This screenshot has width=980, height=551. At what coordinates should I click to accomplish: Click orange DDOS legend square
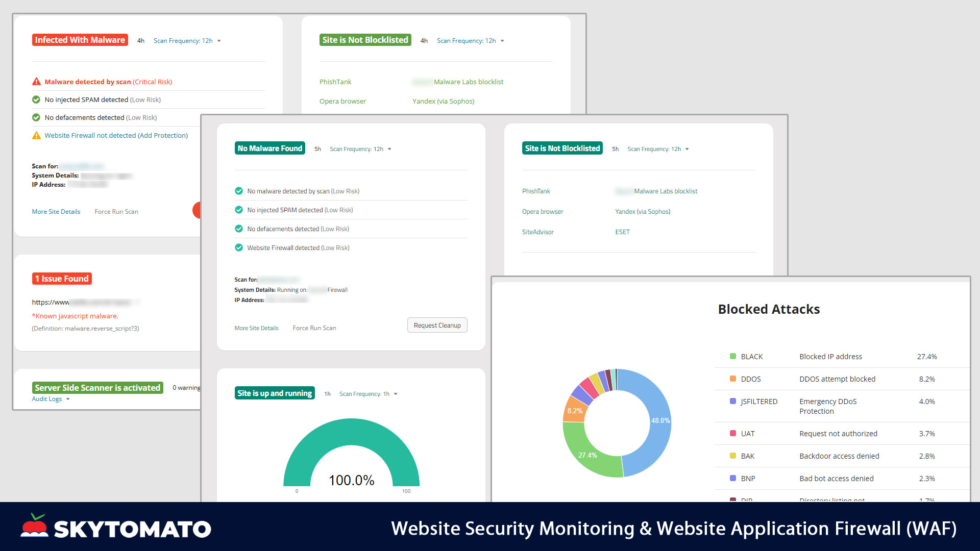[733, 379]
